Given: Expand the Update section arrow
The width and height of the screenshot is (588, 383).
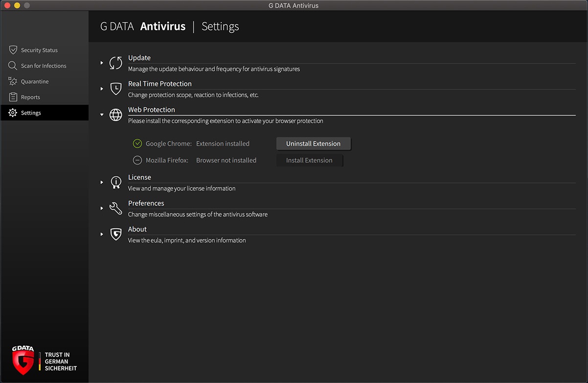Looking at the screenshot, I should pyautogui.click(x=102, y=63).
